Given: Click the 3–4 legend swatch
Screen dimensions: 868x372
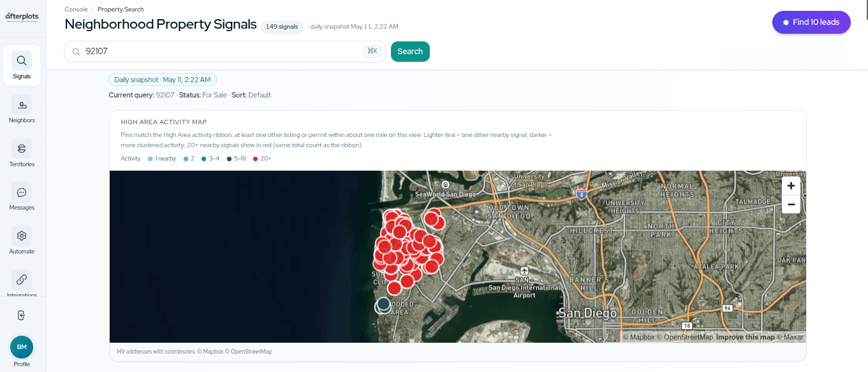Looking at the screenshot, I should click(203, 159).
